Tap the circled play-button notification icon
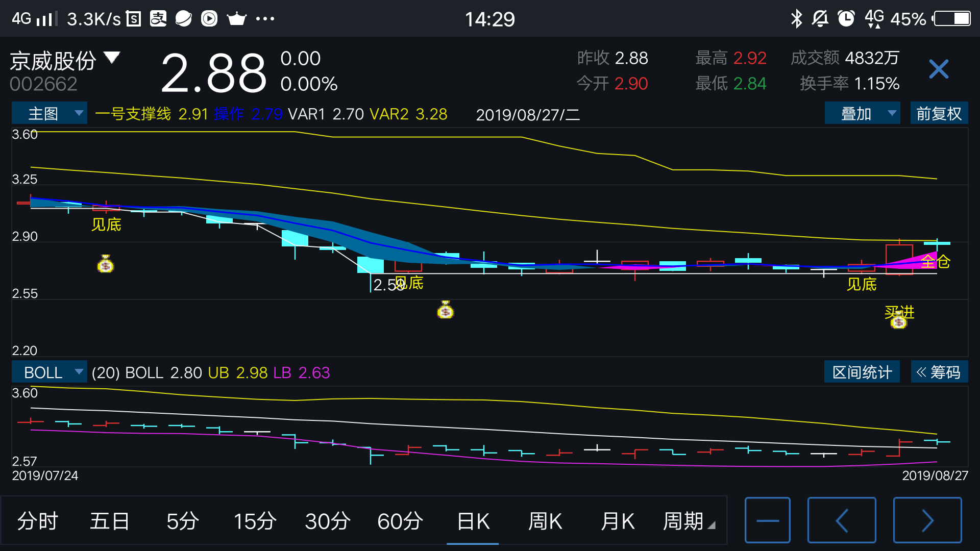 209,19
